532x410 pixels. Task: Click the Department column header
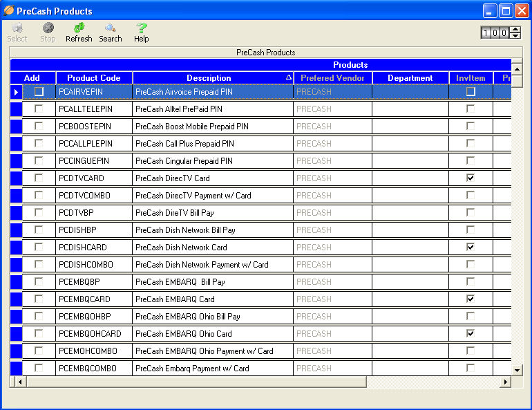pyautogui.click(x=410, y=77)
